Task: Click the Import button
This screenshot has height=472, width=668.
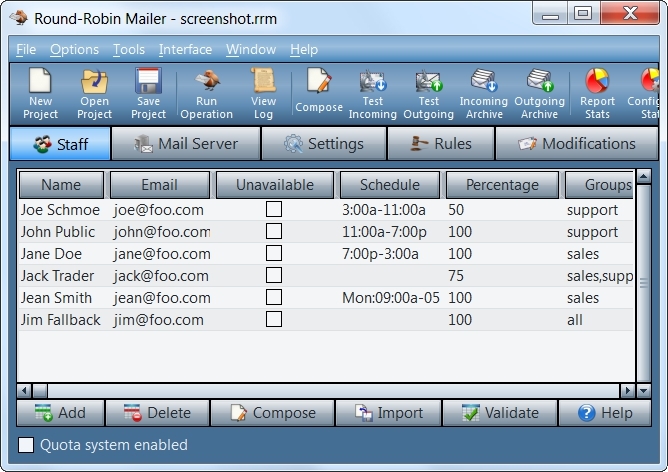Action: [388, 413]
